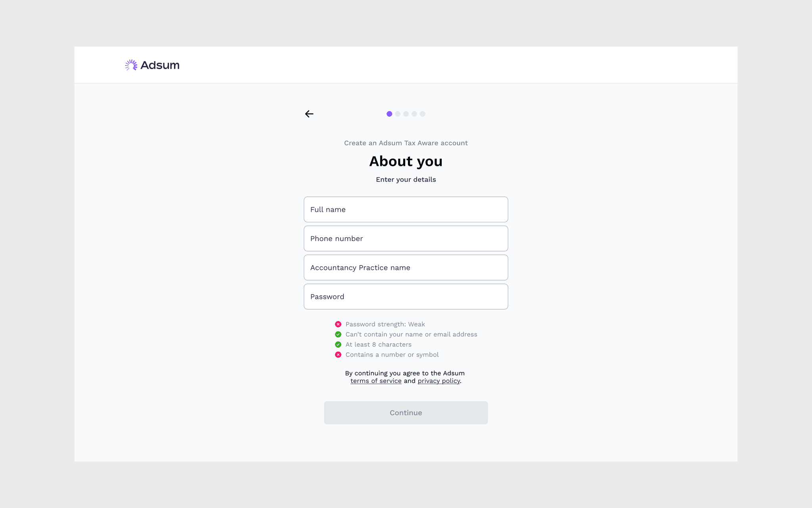Viewport: 812px width, 508px height.
Task: Click the Adsum logo
Action: point(152,65)
